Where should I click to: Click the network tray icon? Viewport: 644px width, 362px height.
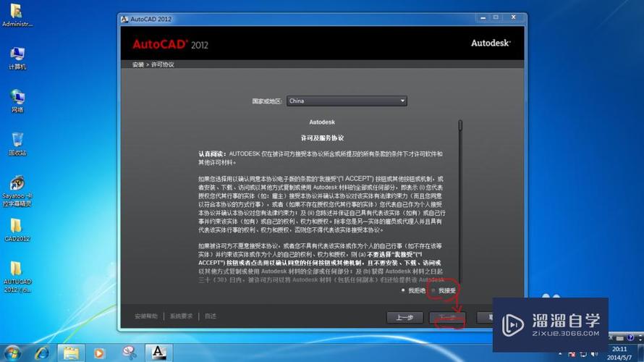point(582,354)
